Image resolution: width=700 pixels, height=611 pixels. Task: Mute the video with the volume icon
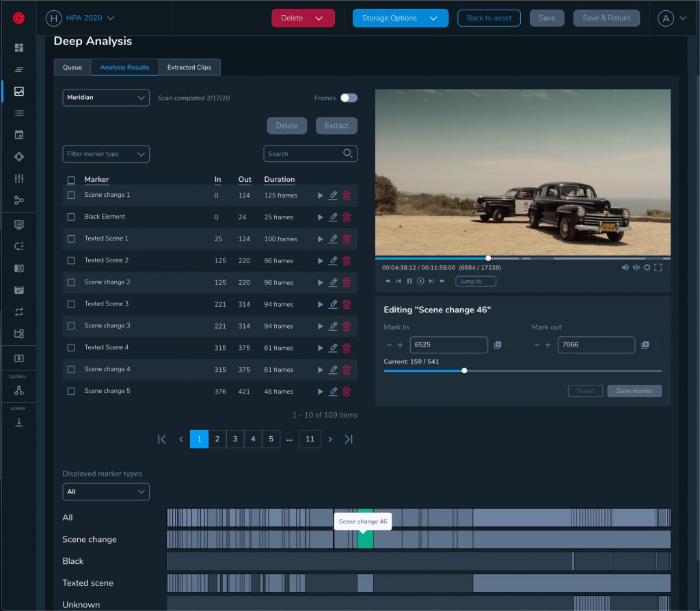point(625,267)
